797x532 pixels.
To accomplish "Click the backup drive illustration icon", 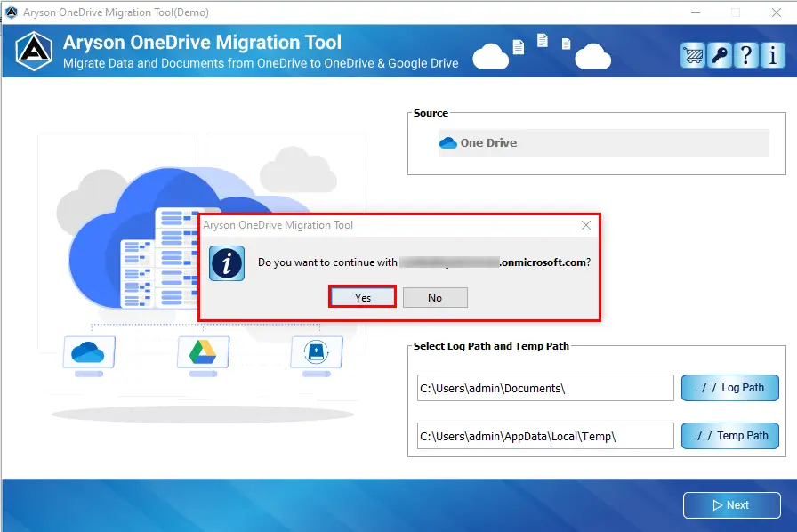I will click(x=316, y=352).
